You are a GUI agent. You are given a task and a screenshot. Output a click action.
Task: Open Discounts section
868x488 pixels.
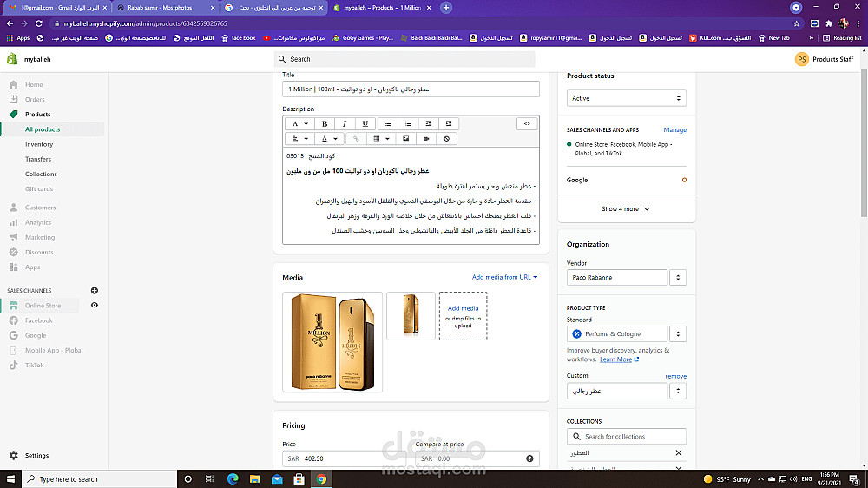tap(39, 253)
